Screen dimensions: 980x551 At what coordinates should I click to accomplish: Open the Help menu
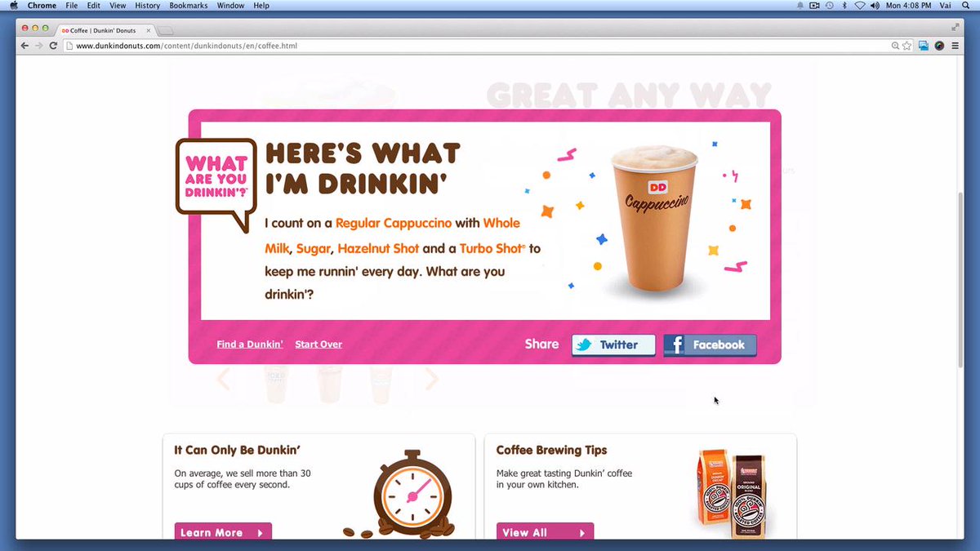tap(261, 6)
